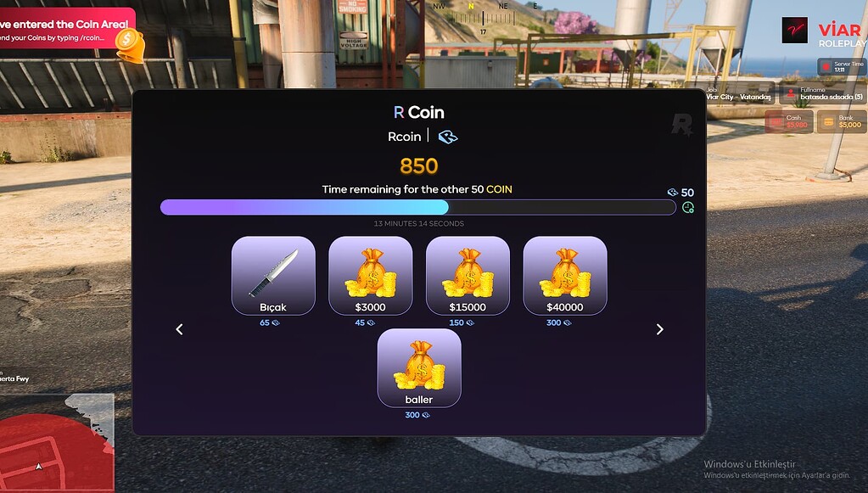
Task: Choose the $3000 money bag reward
Action: point(370,276)
